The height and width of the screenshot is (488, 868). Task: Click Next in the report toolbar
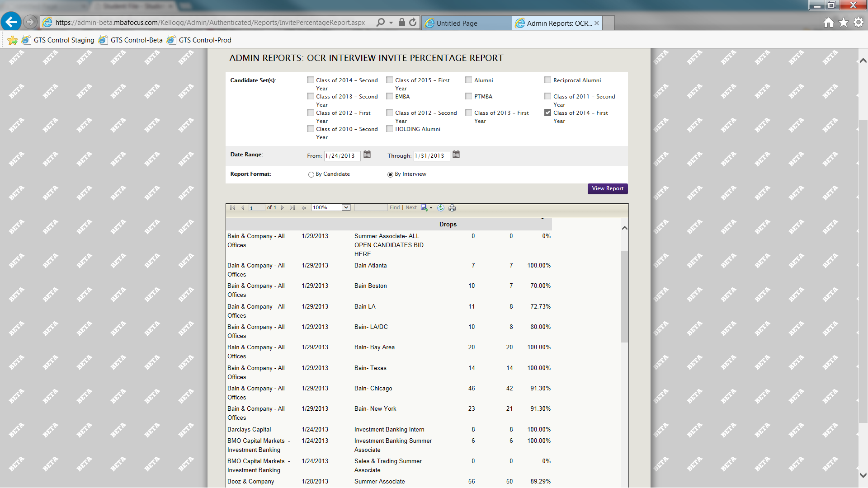[411, 208]
